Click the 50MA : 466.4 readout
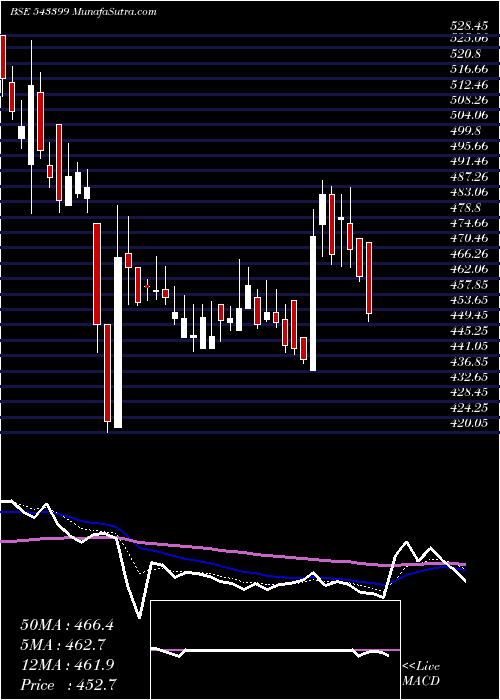 [x=67, y=625]
